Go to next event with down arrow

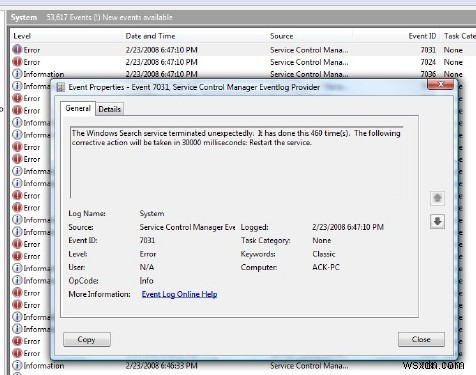pyautogui.click(x=437, y=221)
